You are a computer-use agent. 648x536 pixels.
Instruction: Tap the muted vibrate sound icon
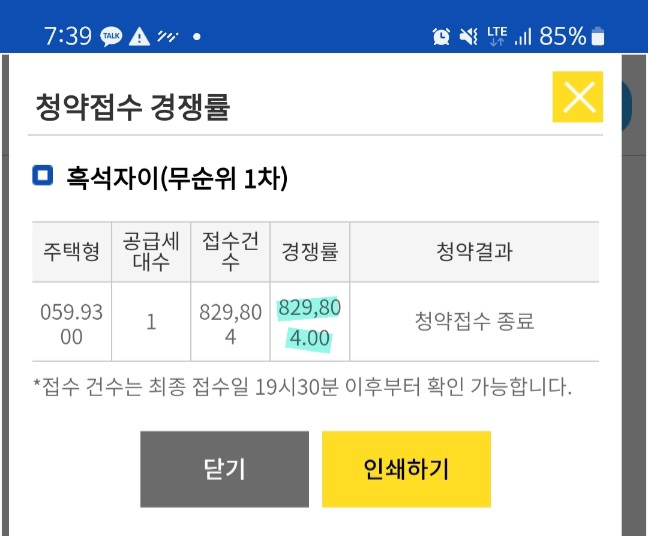click(469, 36)
